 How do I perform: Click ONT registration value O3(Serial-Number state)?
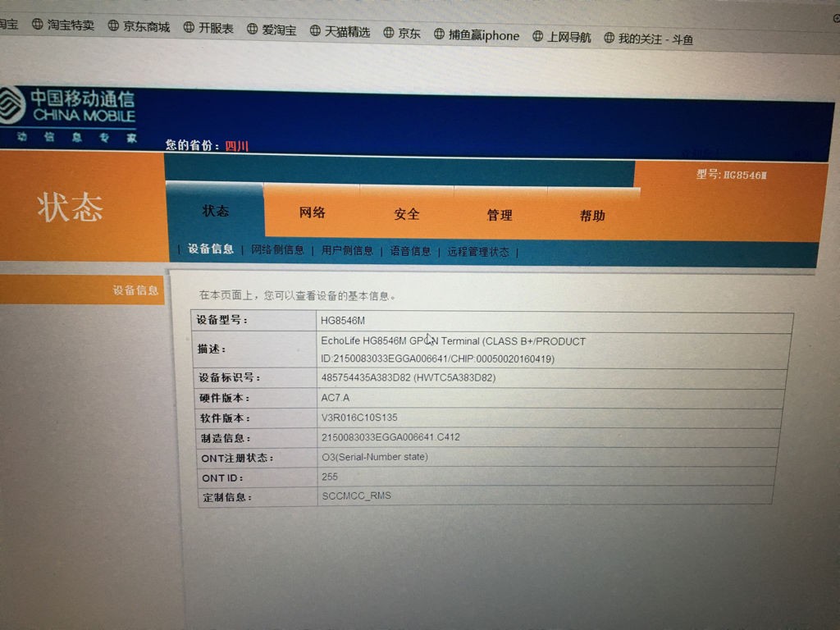(375, 457)
